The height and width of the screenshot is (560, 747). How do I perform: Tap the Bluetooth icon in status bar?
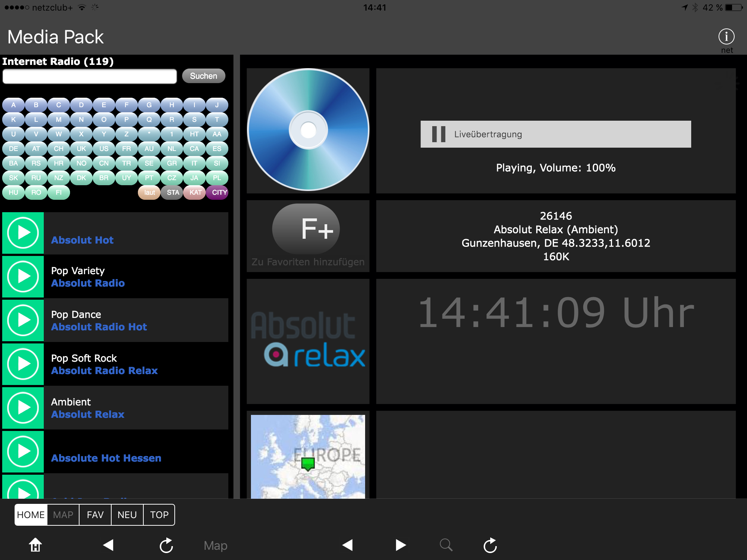[695, 7]
